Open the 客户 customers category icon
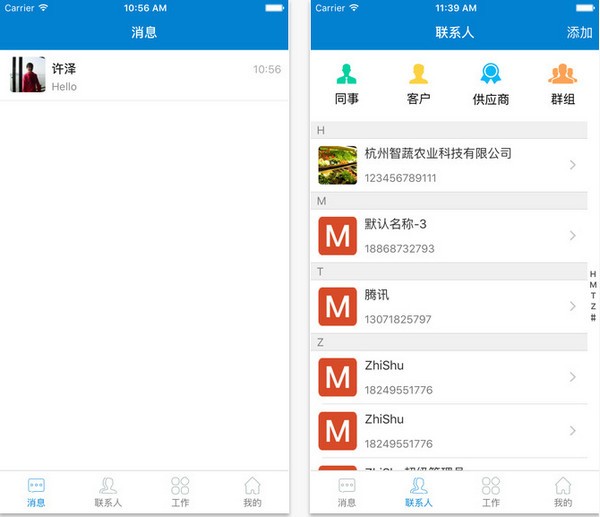The image size is (600, 517). [x=418, y=74]
